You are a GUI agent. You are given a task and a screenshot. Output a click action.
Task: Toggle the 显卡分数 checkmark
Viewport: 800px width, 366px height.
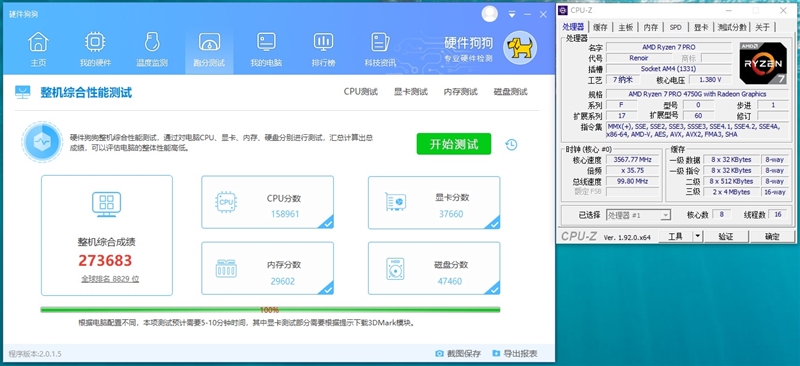[494, 222]
